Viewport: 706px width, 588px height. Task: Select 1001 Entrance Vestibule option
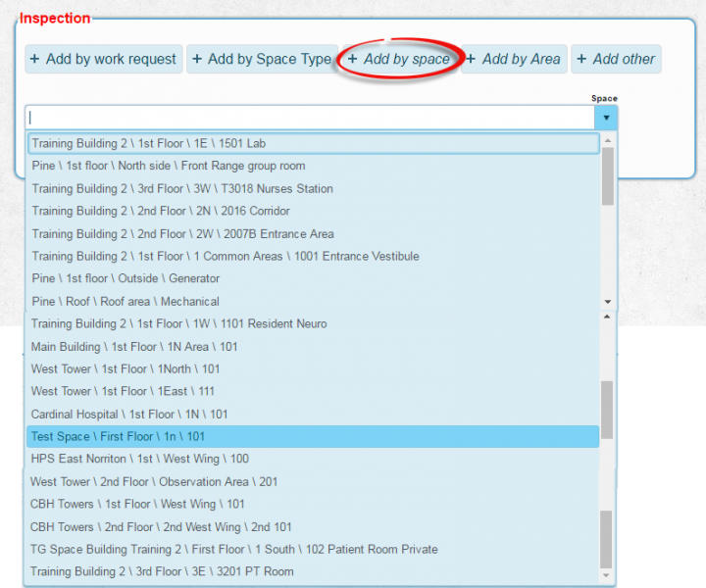coord(312,256)
